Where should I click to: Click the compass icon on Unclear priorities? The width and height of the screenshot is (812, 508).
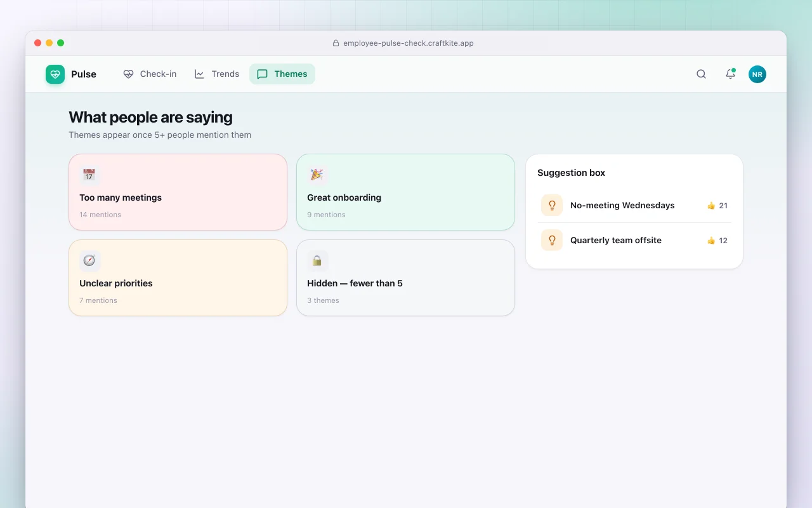coord(89,260)
